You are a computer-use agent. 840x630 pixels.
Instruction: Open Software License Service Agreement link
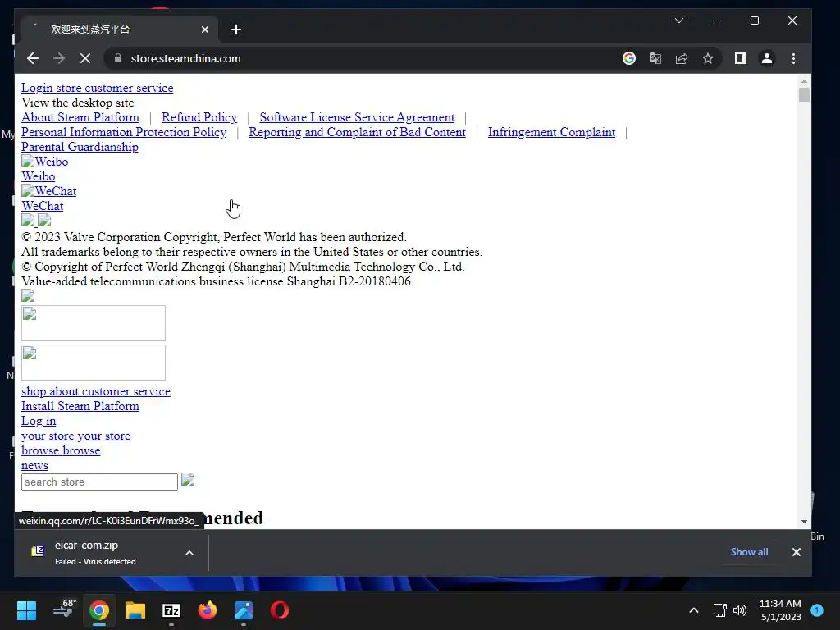click(358, 117)
